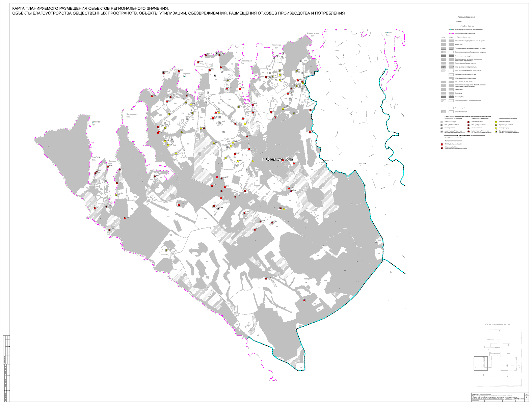Click the southernmost red object marker on map
Screen dimensions: 532x405
(304, 300)
